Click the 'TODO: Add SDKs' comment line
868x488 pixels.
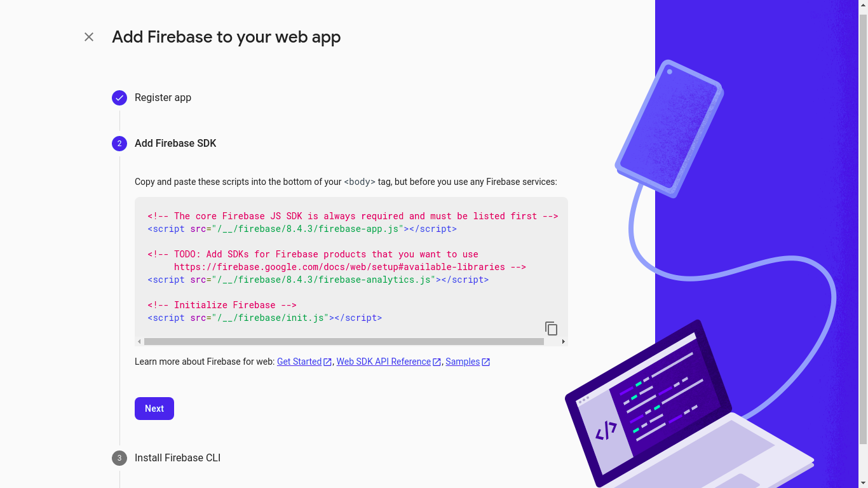(x=313, y=254)
